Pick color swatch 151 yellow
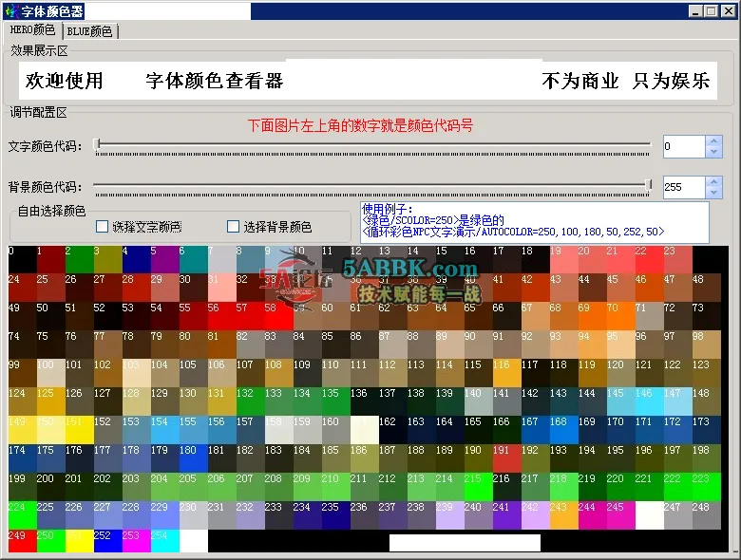 coord(80,430)
